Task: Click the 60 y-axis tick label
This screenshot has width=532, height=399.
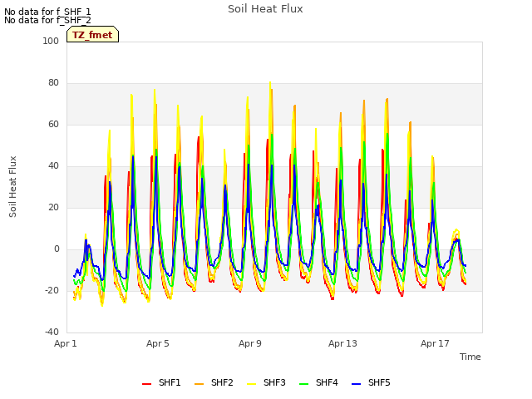Action: 53,124
